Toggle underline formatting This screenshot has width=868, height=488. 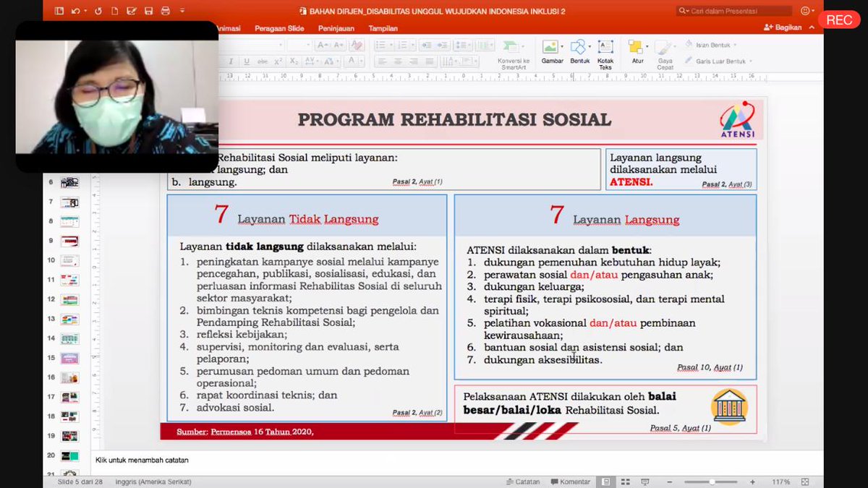click(x=247, y=61)
